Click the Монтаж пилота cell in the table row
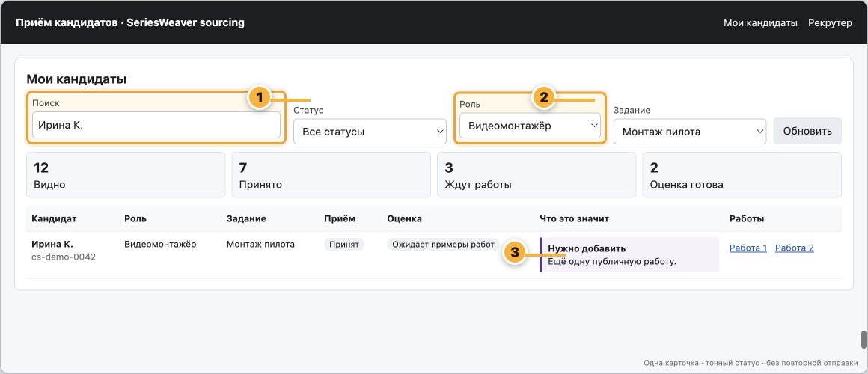868x374 pixels. 260,244
